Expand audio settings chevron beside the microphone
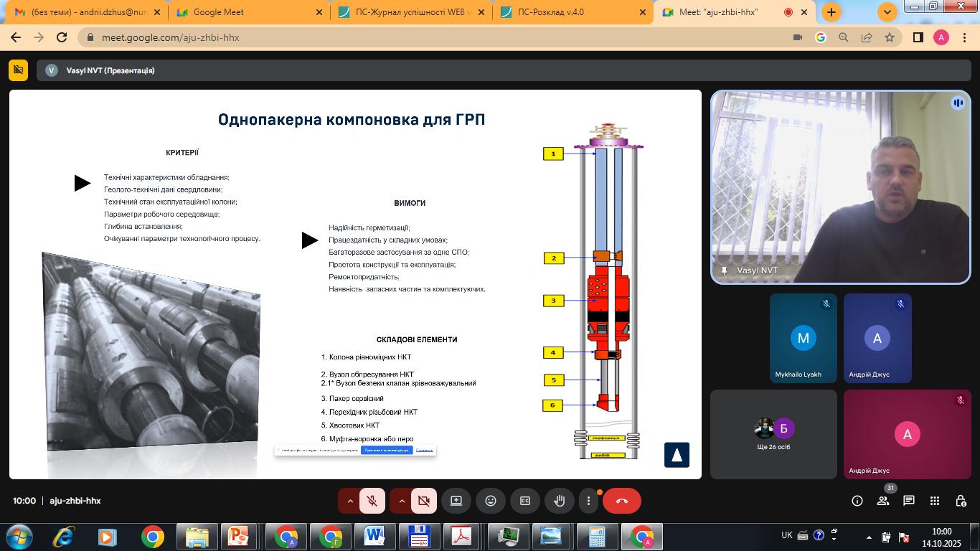Image resolution: width=980 pixels, height=551 pixels. click(x=350, y=501)
